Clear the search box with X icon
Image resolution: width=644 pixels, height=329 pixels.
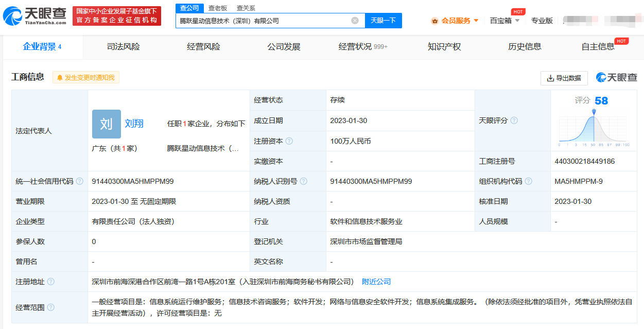pyautogui.click(x=355, y=21)
